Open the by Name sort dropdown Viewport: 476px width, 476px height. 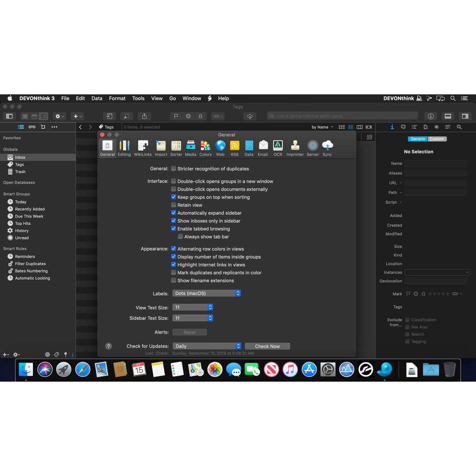pos(323,127)
